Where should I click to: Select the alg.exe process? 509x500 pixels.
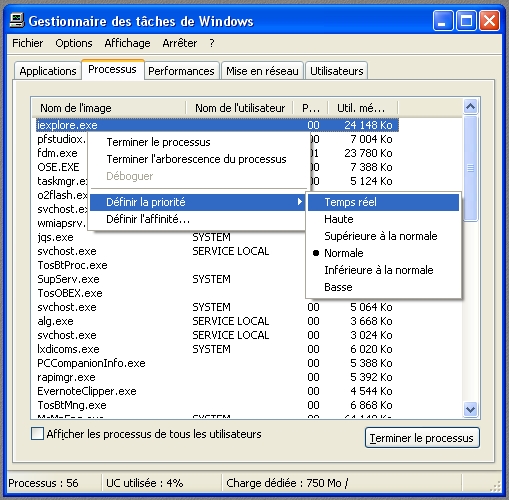(55, 321)
